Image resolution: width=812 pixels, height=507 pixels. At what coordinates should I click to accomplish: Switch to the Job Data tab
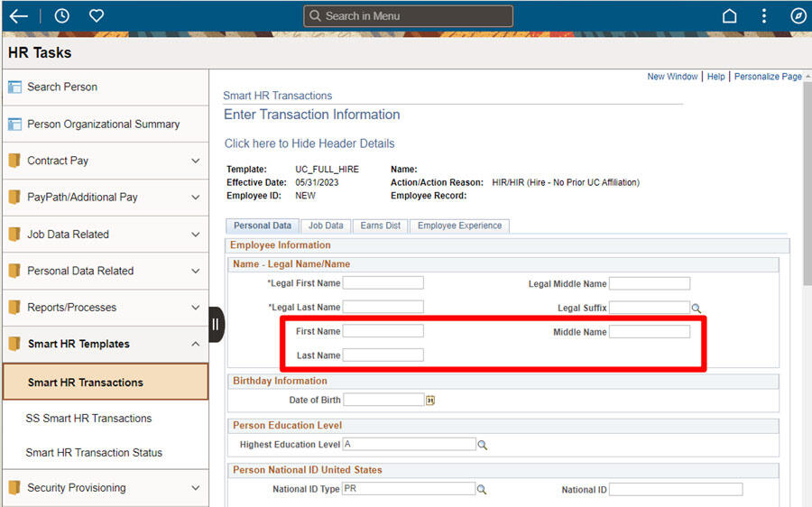(326, 226)
